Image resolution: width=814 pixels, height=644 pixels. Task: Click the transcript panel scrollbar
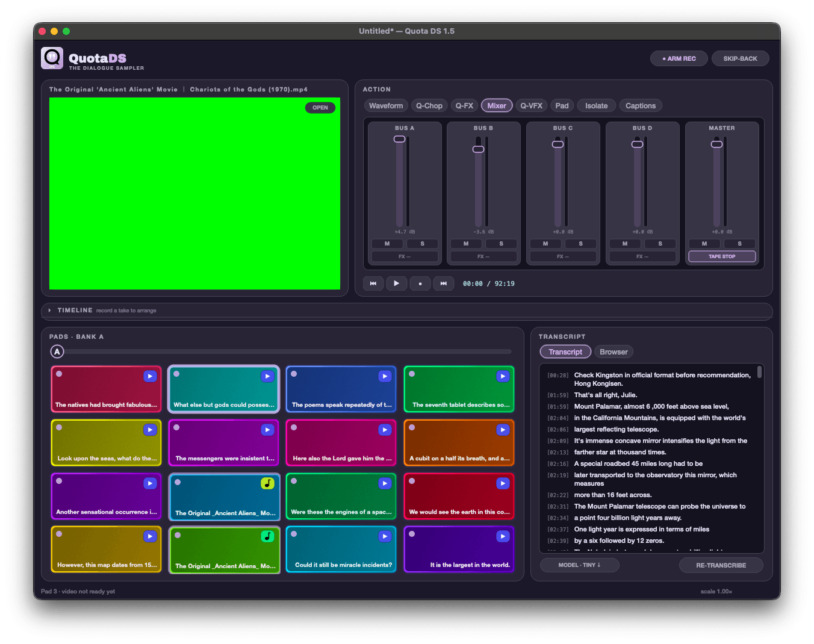759,372
